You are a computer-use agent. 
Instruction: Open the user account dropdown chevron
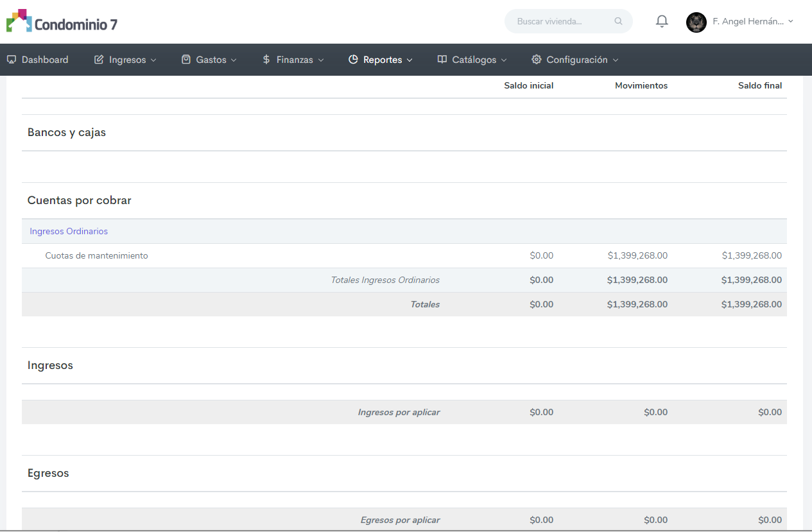(x=790, y=21)
